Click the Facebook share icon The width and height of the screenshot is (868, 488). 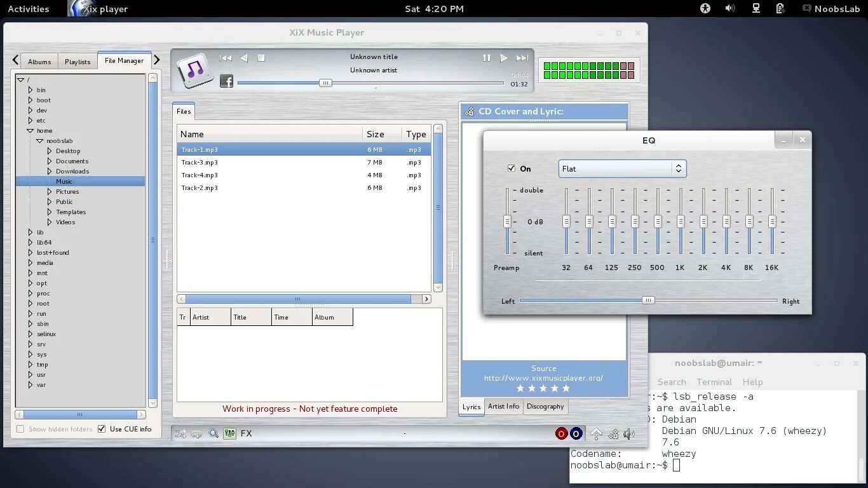(x=226, y=81)
